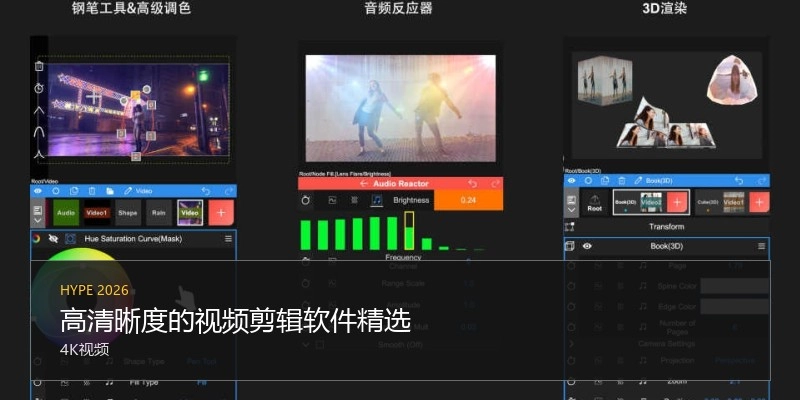Undo in the Video toolbar

tap(206, 191)
